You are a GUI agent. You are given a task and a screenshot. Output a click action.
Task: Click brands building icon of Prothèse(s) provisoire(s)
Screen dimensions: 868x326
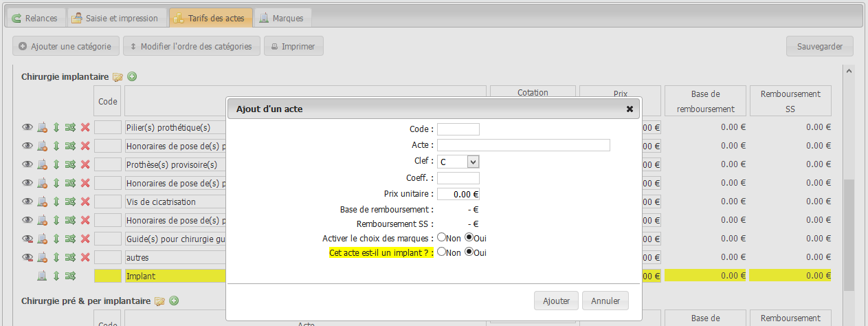click(43, 164)
